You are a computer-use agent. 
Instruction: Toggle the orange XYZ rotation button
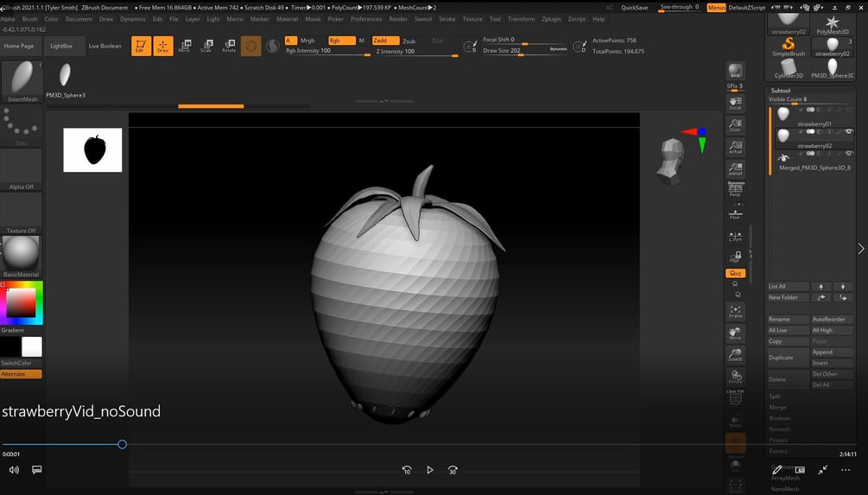point(735,274)
